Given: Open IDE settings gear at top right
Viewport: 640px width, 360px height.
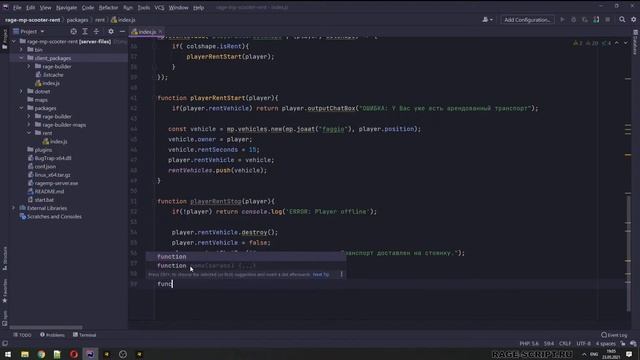Looking at the screenshot, I should pyautogui.click(x=633, y=20).
